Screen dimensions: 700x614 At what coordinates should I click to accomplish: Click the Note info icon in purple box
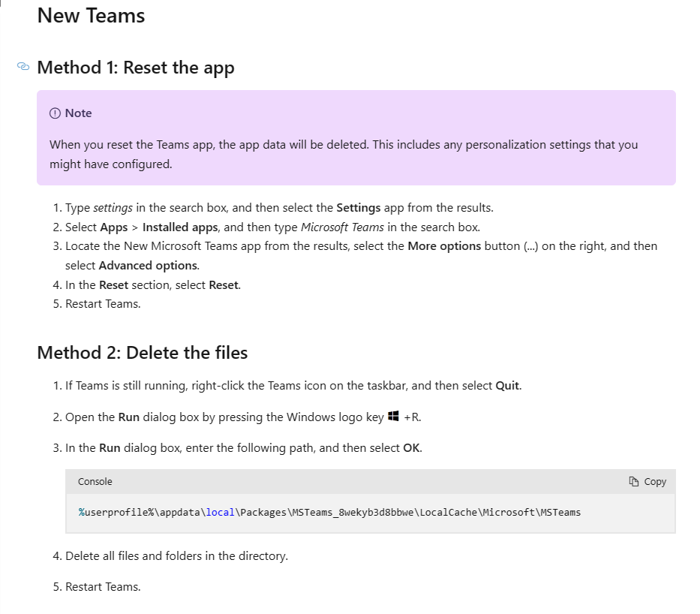pyautogui.click(x=55, y=113)
